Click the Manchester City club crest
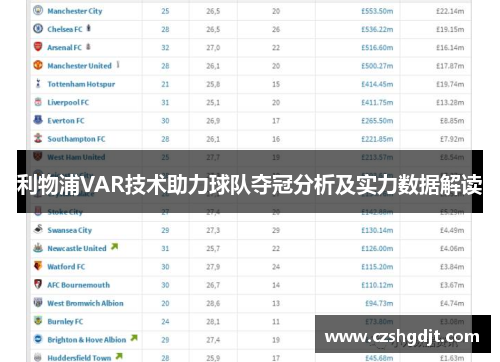This screenshot has height=362, width=500. point(38,10)
